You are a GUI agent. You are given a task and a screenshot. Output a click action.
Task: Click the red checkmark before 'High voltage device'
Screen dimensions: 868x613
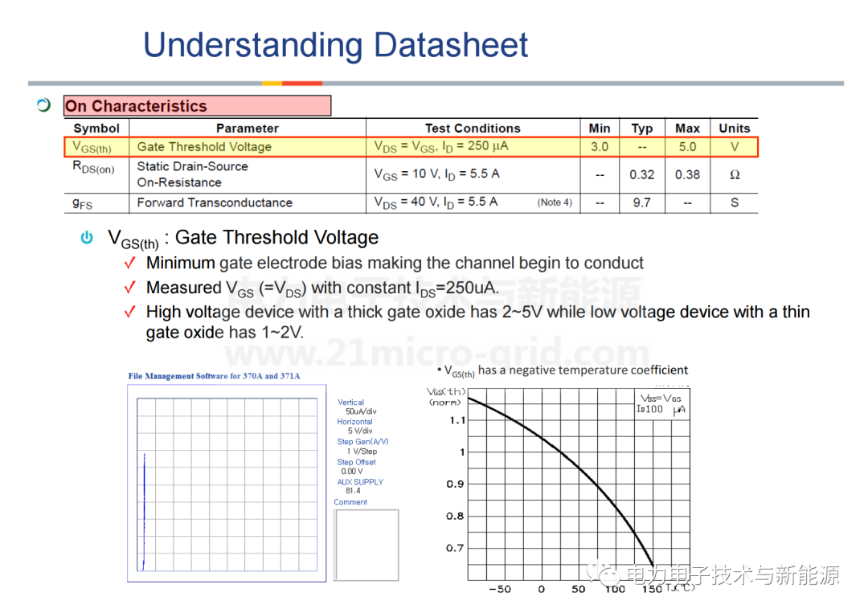[129, 313]
